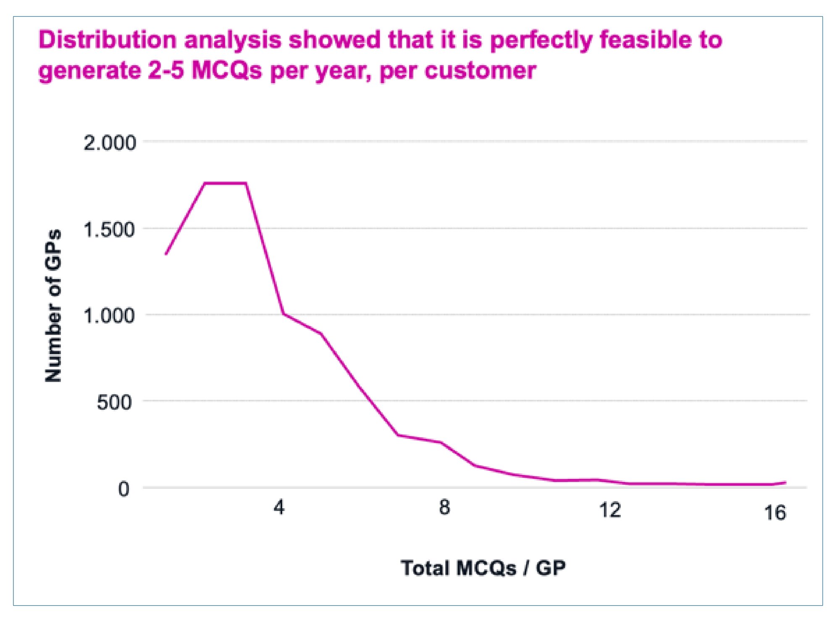
Task: Click the x-axis tick label 4
Action: 279,508
